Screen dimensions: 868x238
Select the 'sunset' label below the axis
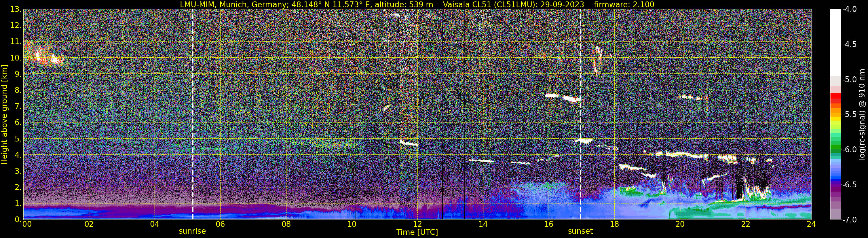[580, 231]
